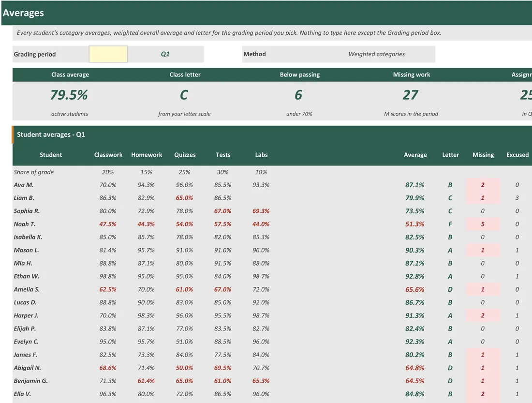Select Sophia R.'s 69.3% labs score

(261, 211)
